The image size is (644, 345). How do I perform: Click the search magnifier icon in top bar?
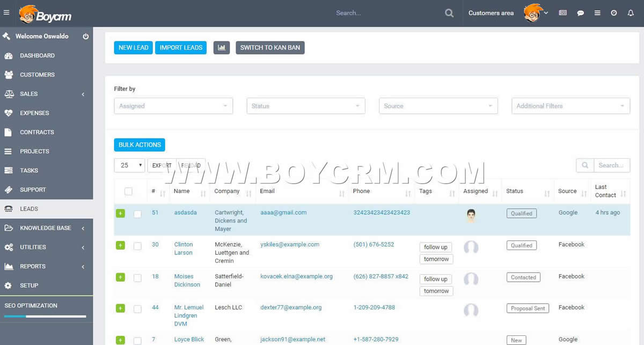(x=449, y=13)
